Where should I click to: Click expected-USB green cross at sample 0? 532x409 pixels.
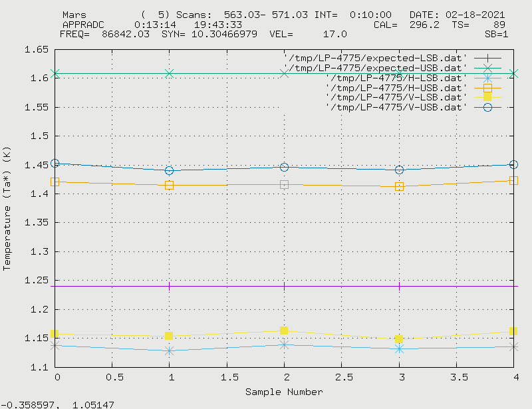pos(55,73)
